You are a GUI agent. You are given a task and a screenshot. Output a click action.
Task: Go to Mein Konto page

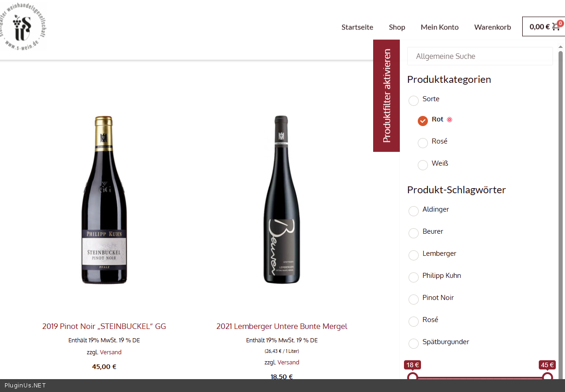coord(439,27)
